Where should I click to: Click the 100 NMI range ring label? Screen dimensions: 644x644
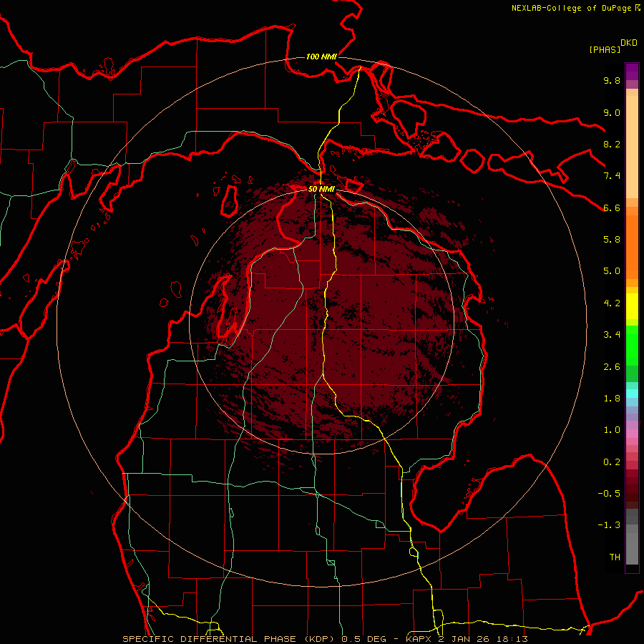pos(321,57)
